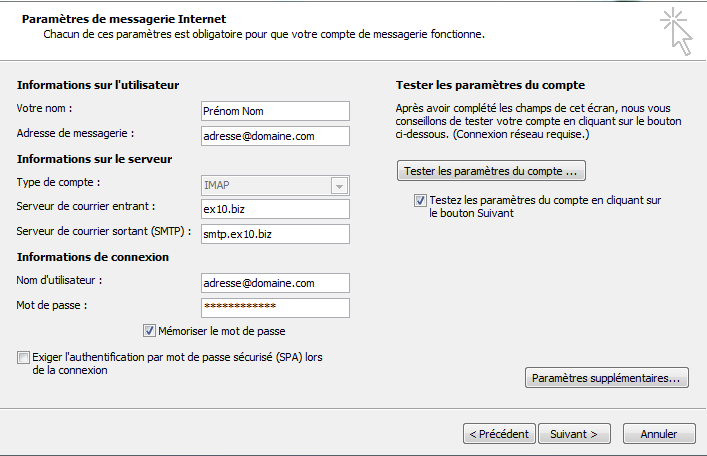This screenshot has height=456, width=707.
Task: Click the 'Informations de connexion' heading
Action: coord(92,258)
